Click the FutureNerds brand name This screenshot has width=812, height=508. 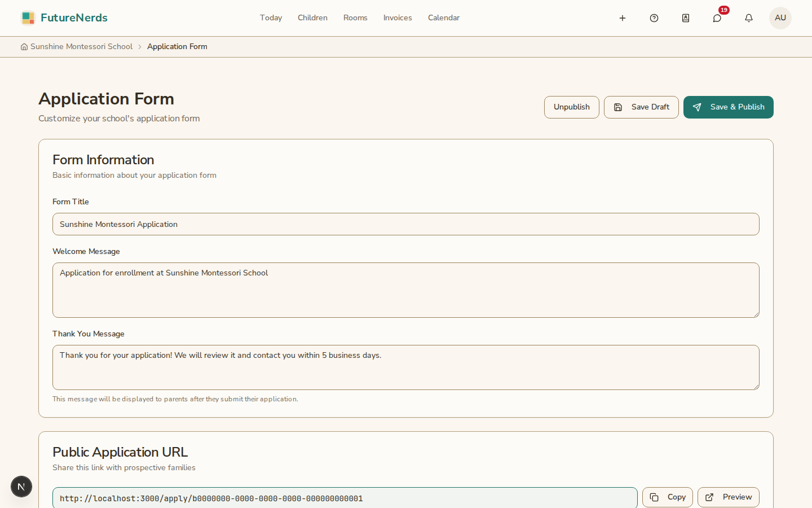tap(74, 18)
